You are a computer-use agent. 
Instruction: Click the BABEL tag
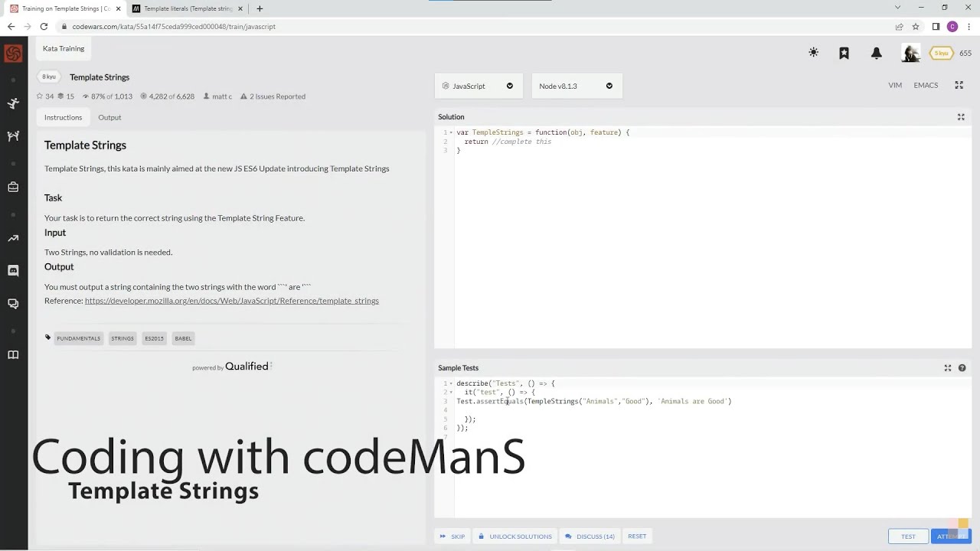pyautogui.click(x=183, y=338)
